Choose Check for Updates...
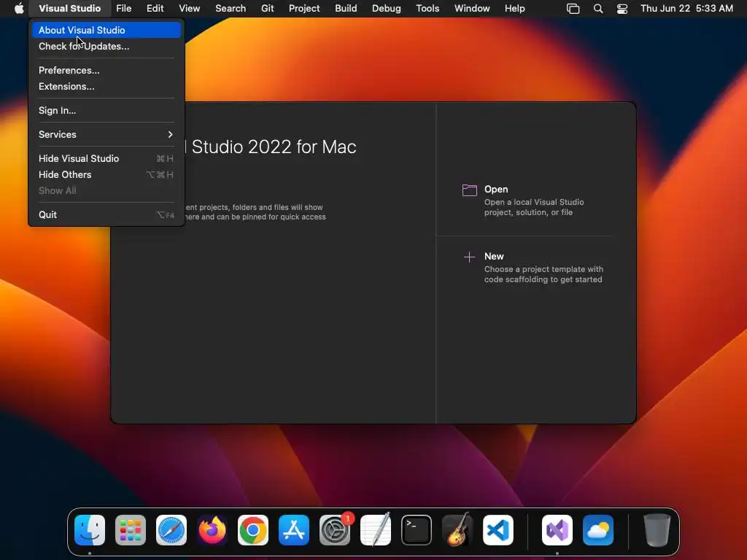This screenshot has height=560, width=747. pos(107,46)
